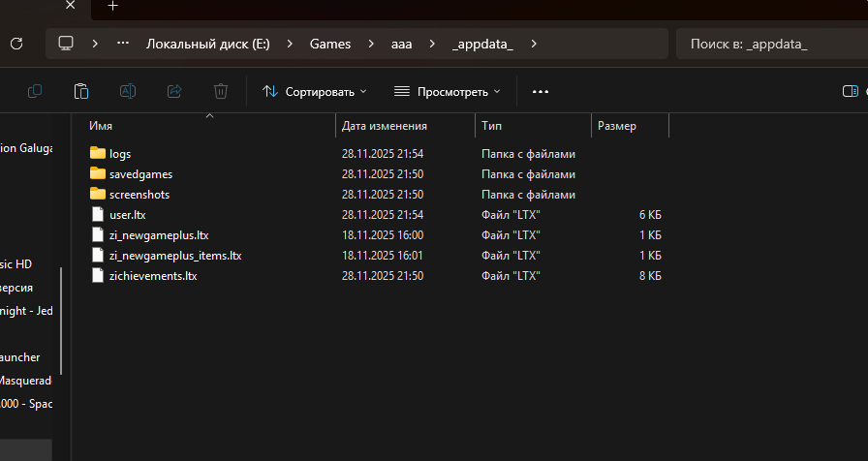Toggle the details pane icon
This screenshot has width=868, height=461.
click(x=850, y=91)
